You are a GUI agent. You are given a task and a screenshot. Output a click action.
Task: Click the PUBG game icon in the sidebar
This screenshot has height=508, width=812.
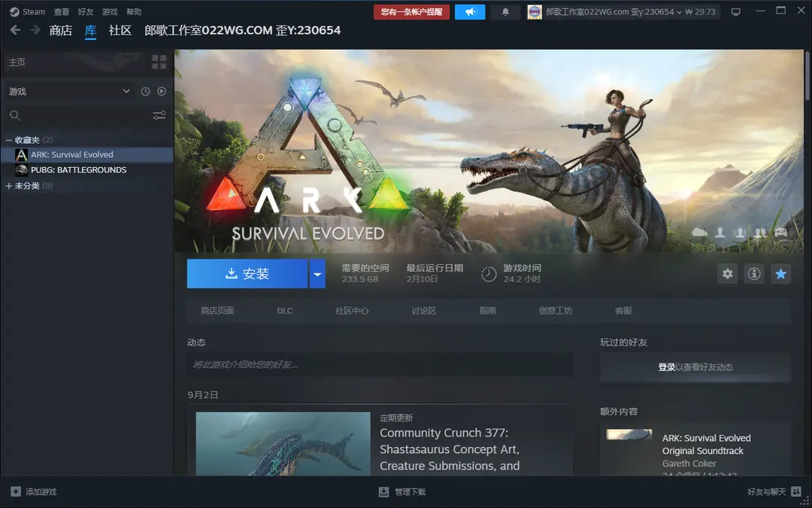pyautogui.click(x=22, y=169)
